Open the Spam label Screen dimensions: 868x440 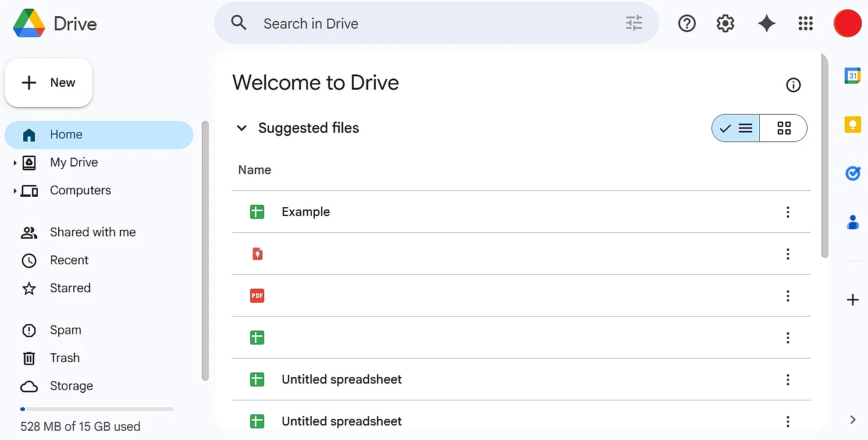pos(66,330)
